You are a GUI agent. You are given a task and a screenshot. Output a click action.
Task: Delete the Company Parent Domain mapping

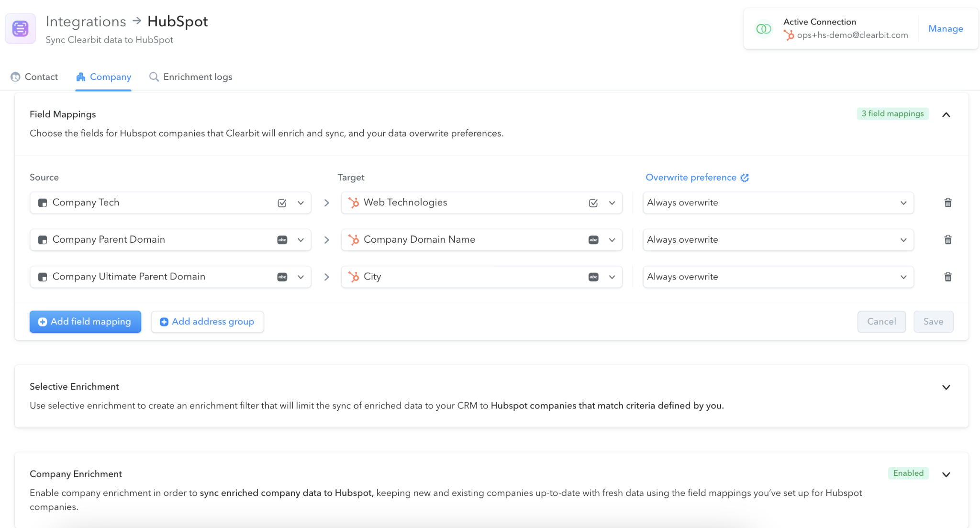(948, 240)
